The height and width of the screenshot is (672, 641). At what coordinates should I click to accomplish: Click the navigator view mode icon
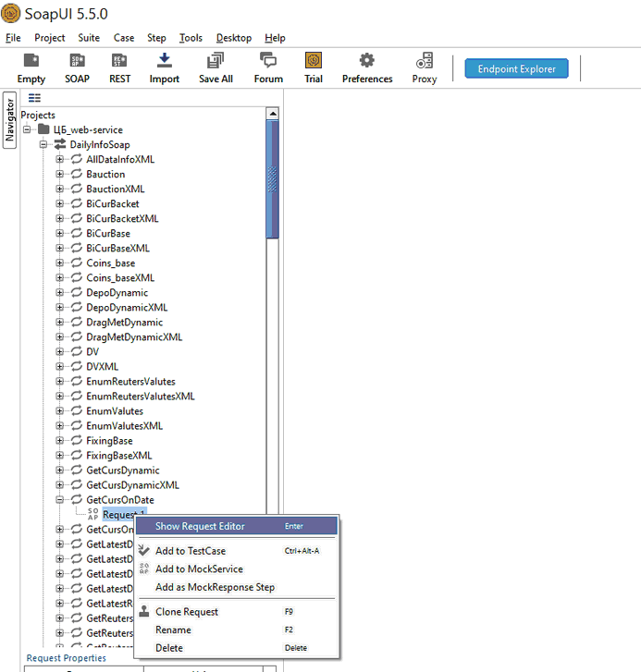34,98
